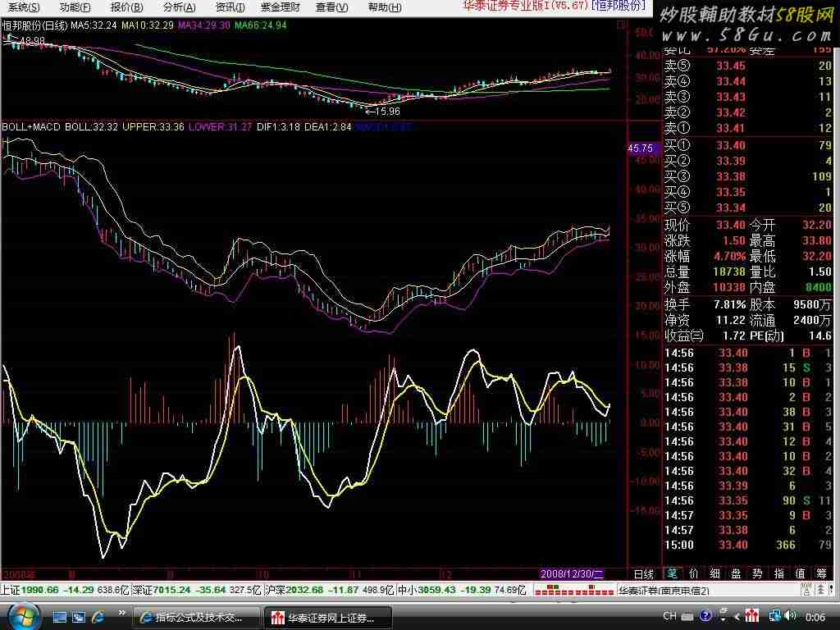Click the Show Desktop quick launch icon
This screenshot has width=840, height=630.
point(59,615)
